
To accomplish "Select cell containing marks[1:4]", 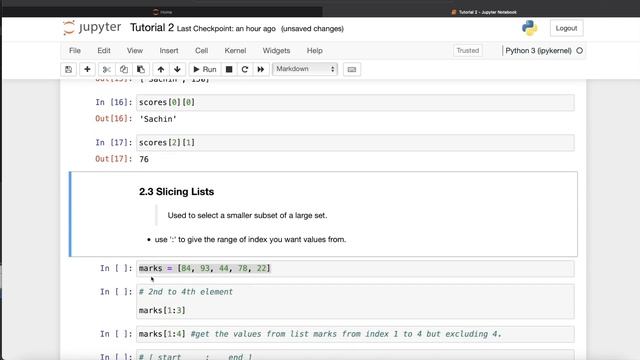I will [x=355, y=334].
